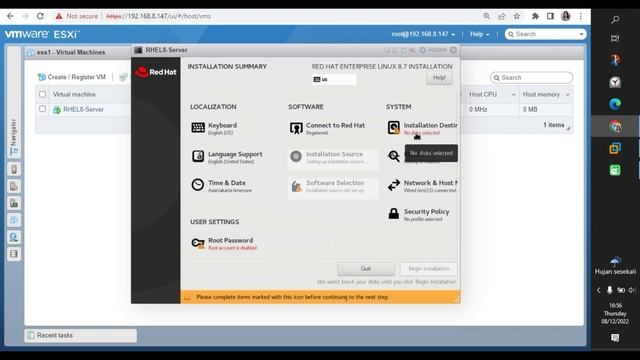This screenshot has height=360, width=640.
Task: Bookmark this page with star icon
Action: [x=517, y=16]
